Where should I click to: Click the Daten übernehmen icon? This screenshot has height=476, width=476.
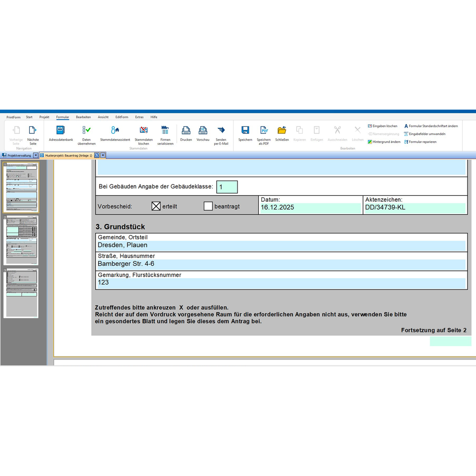(x=86, y=135)
